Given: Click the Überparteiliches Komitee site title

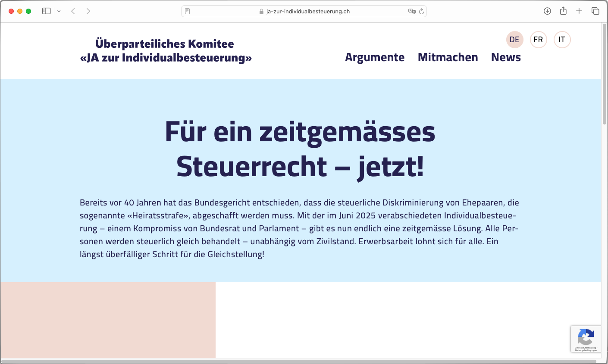Looking at the screenshot, I should pos(166,51).
